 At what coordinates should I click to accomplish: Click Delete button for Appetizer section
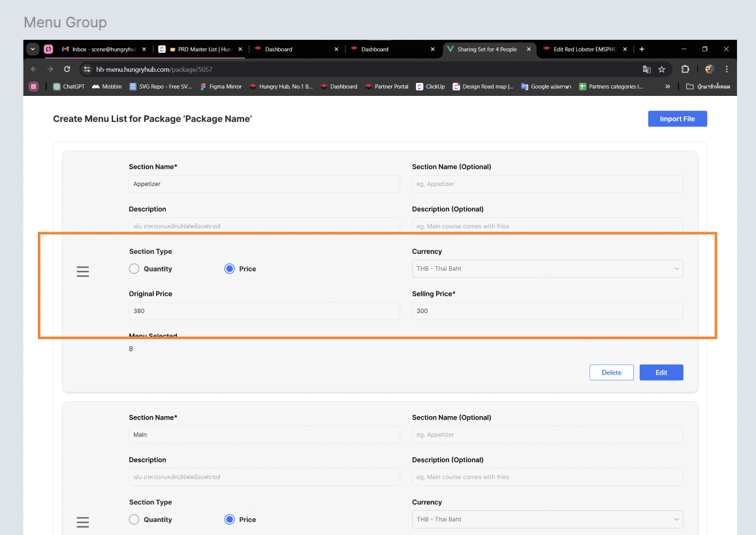(611, 373)
